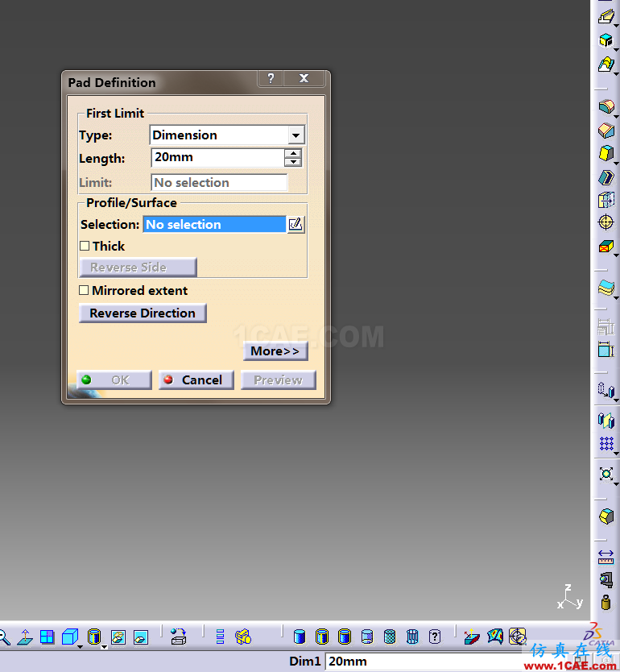Click Cancel in Pad Definition
The width and height of the screenshot is (620, 672).
coord(196,380)
